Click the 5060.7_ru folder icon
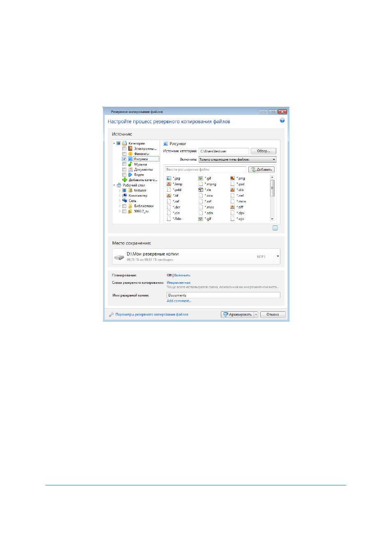Screen dimensions: 392x554 pos(130,211)
